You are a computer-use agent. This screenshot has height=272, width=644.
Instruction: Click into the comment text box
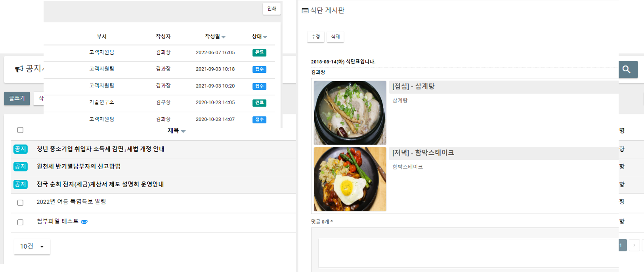tap(468, 253)
